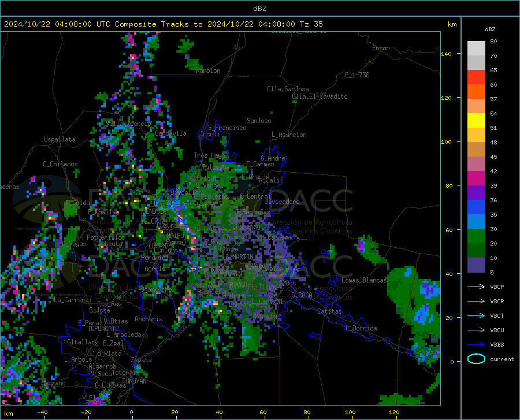
Task: Select the light gray 70 dBZ swatch
Action: 476,49
